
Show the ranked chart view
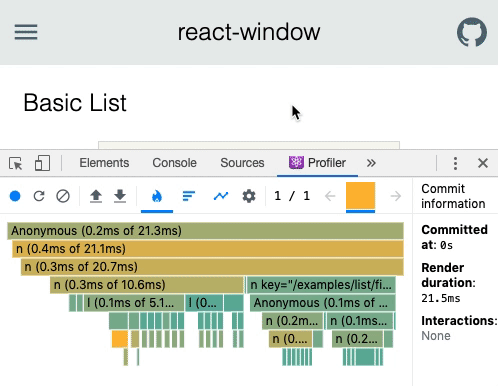[189, 196]
